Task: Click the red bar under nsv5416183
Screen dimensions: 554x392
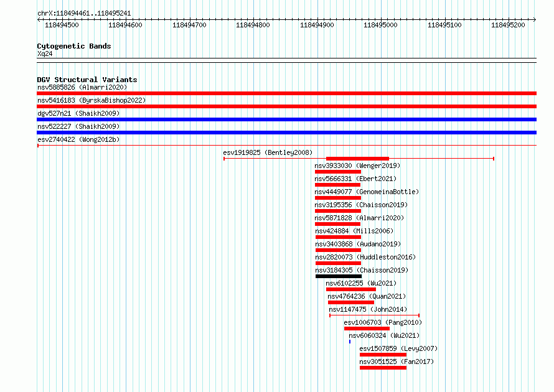Action: click(x=286, y=106)
